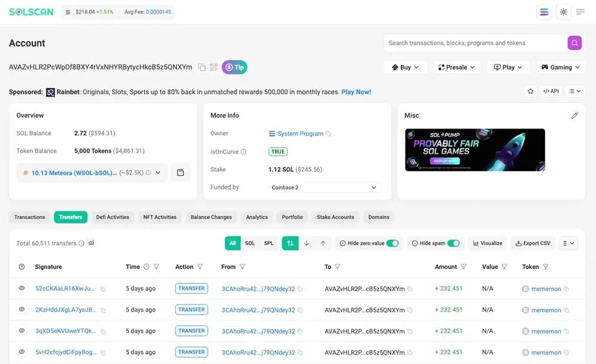Toggle light mode with the sun icon
Viewport: 596px width, 364px height.
[x=563, y=11]
